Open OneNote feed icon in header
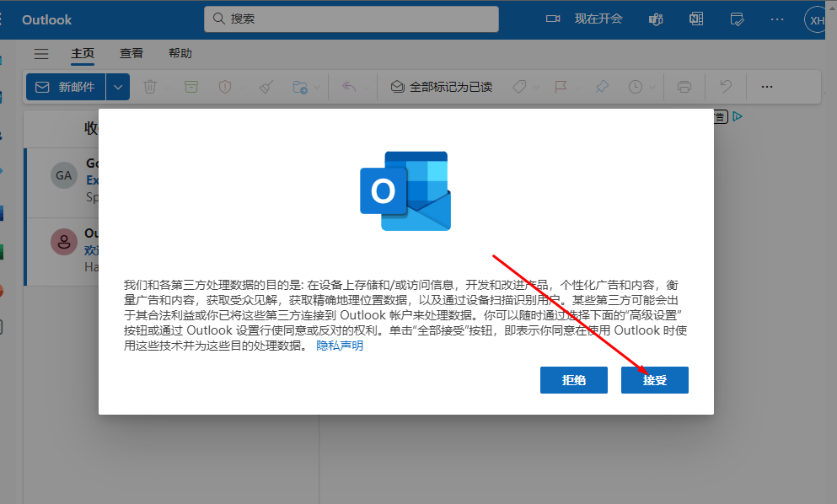837x504 pixels. click(x=696, y=19)
